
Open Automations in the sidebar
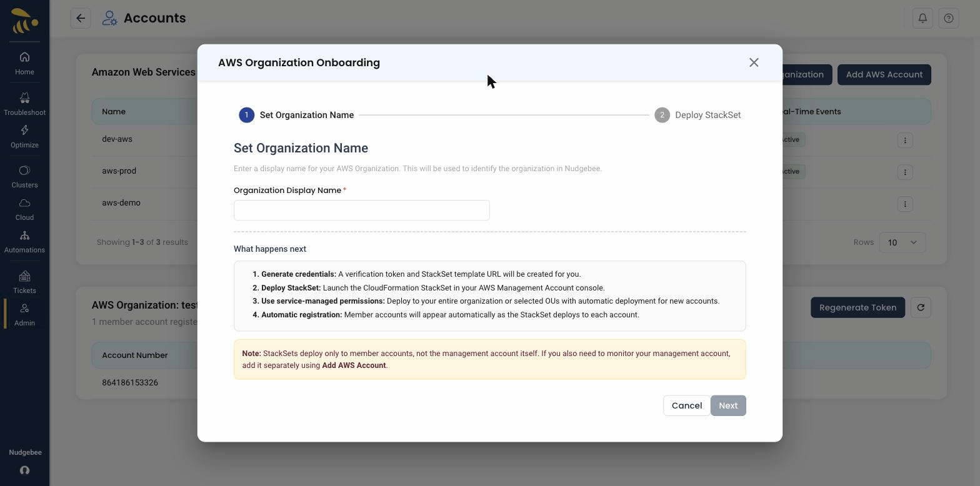tap(24, 241)
